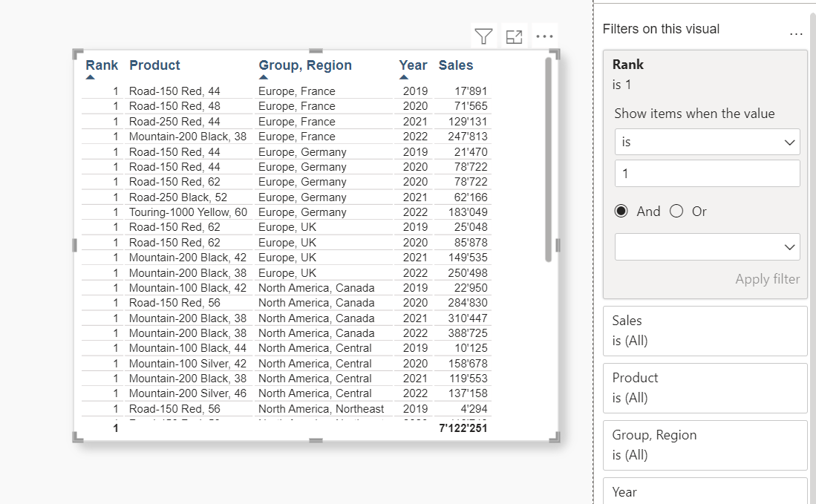This screenshot has height=504, width=816.
Task: Select the And radio button
Action: [x=621, y=211]
